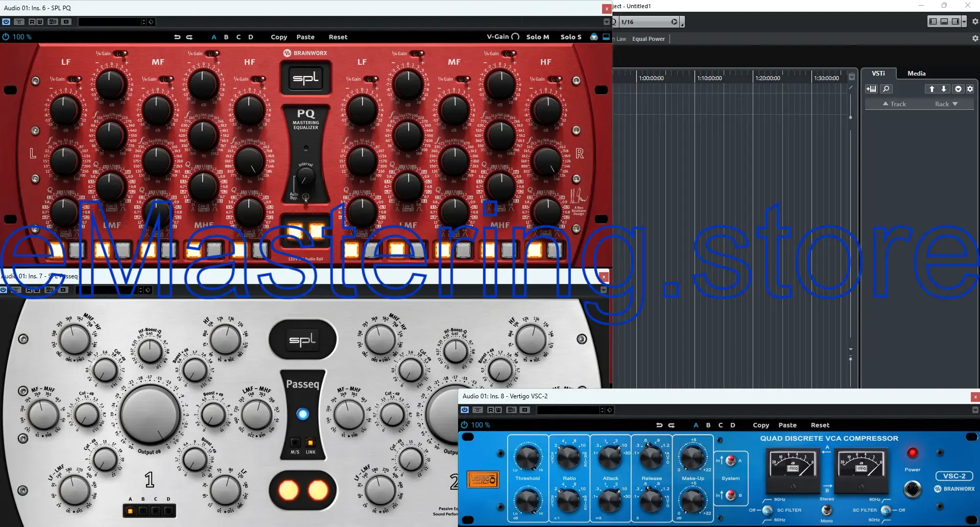Enable Solo M in SPL PQ
The width and height of the screenshot is (980, 527).
coord(538,37)
